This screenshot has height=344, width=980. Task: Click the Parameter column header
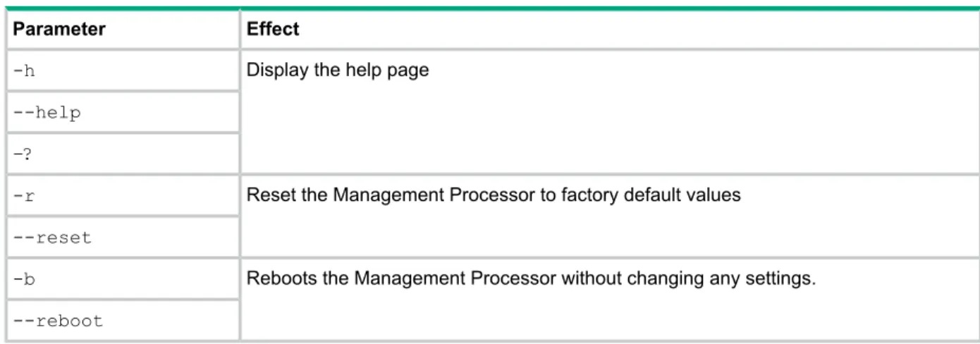pos(60,29)
